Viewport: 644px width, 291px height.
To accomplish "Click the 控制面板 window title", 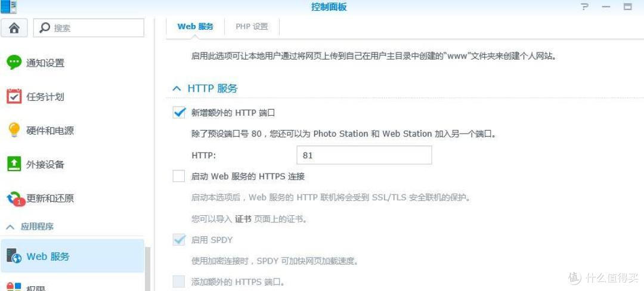I will click(329, 7).
